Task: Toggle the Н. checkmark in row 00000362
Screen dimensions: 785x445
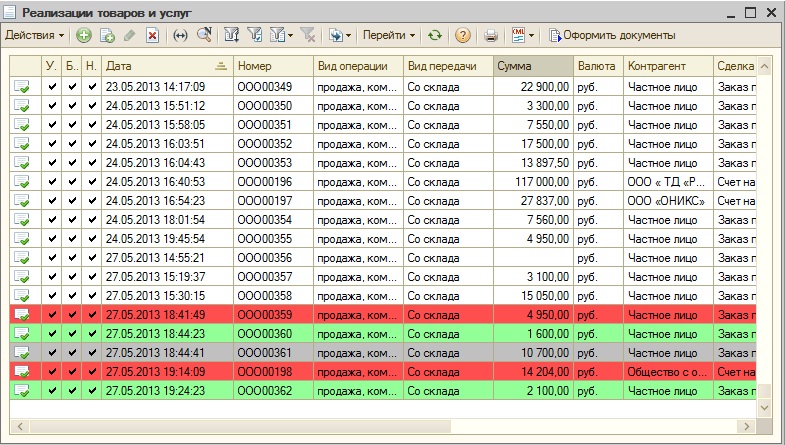Action: coord(92,391)
